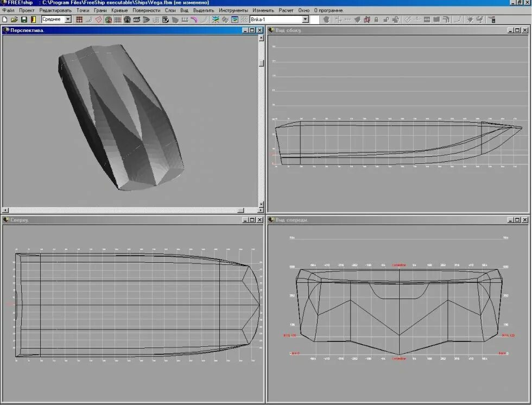532x405 pixels.
Task: Open the Расчет menu
Action: pos(286,10)
